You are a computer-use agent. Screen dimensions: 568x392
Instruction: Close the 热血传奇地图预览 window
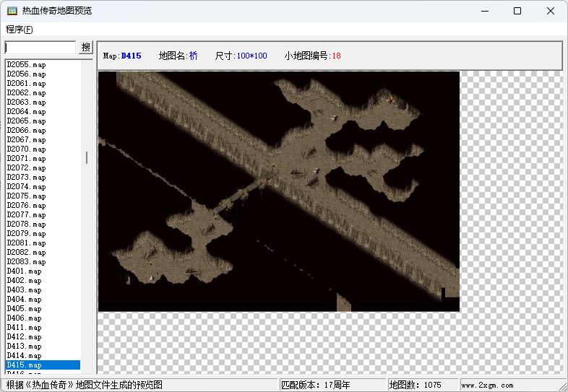(550, 11)
